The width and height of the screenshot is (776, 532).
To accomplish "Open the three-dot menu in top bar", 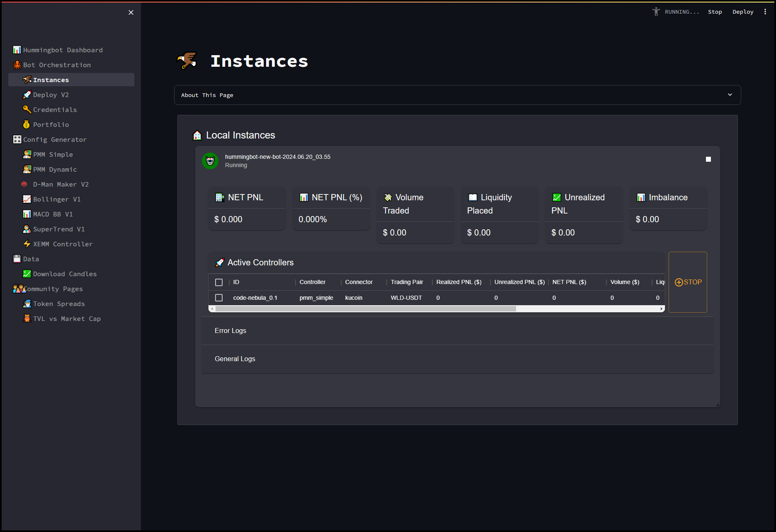I will [x=765, y=12].
